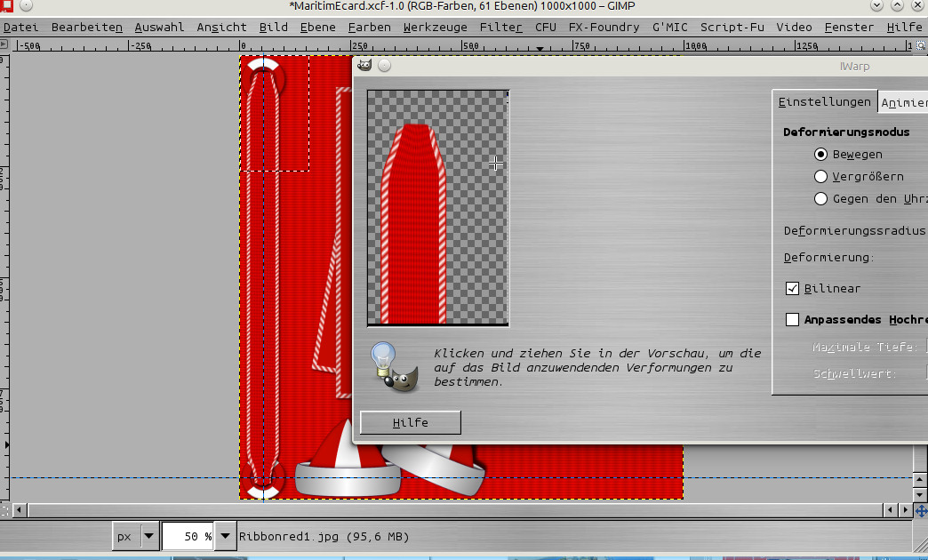Click the Schwellwert label
The height and width of the screenshot is (560, 928).
(854, 373)
